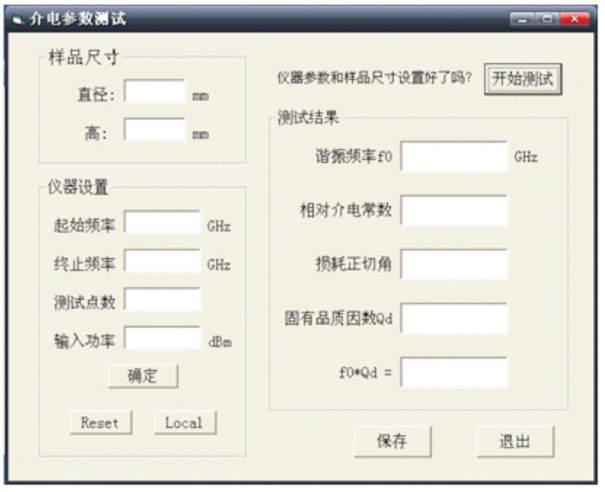Image resolution: width=605 pixels, height=492 pixels.
Task: Click the 输入功率 dBm input field
Action: pos(162,340)
